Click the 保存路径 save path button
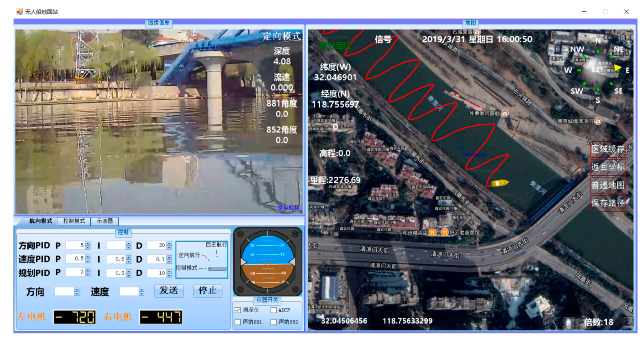This screenshot has width=644, height=341. coord(607,203)
